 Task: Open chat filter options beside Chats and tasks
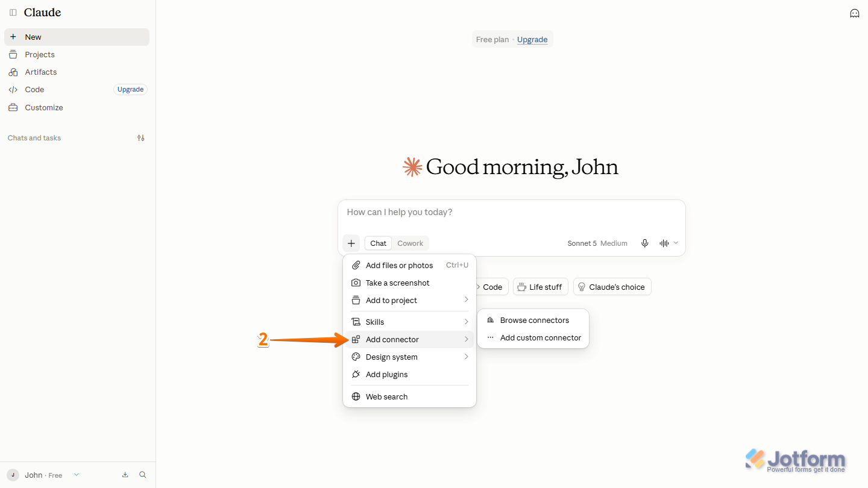(x=141, y=138)
